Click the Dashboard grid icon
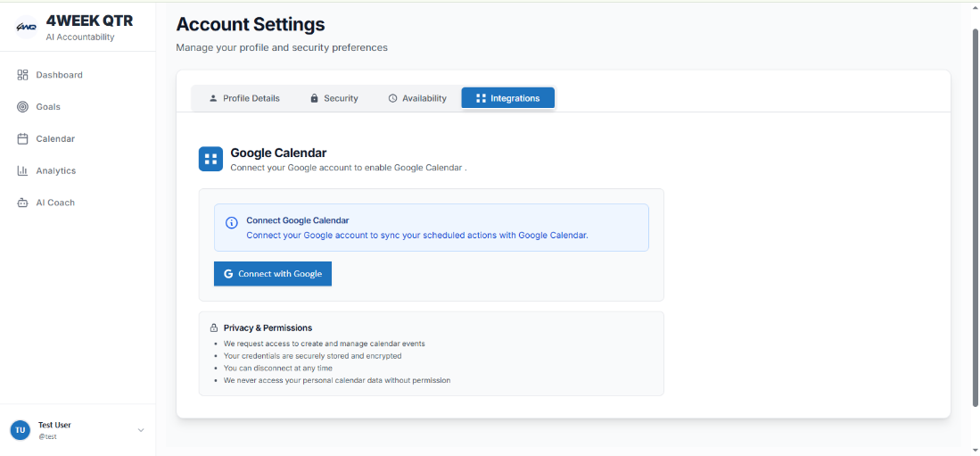Screen dimensions: 980x456 click(x=22, y=75)
